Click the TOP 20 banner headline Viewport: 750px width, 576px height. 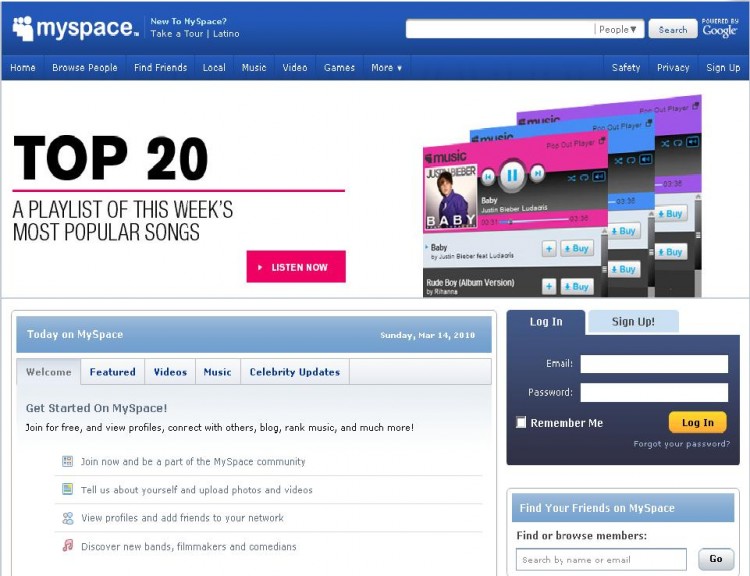pyautogui.click(x=110, y=158)
